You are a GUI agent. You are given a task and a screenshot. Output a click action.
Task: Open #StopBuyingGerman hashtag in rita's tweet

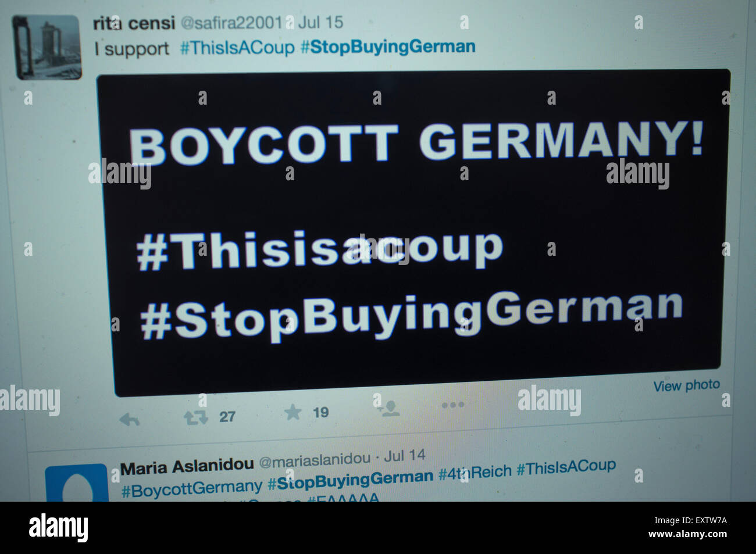pyautogui.click(x=388, y=47)
